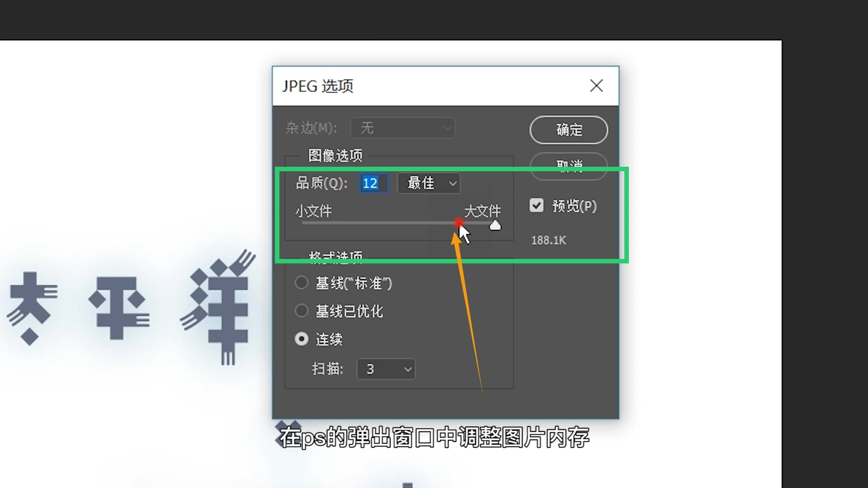Close the JPEG 选项 dialog

596,86
